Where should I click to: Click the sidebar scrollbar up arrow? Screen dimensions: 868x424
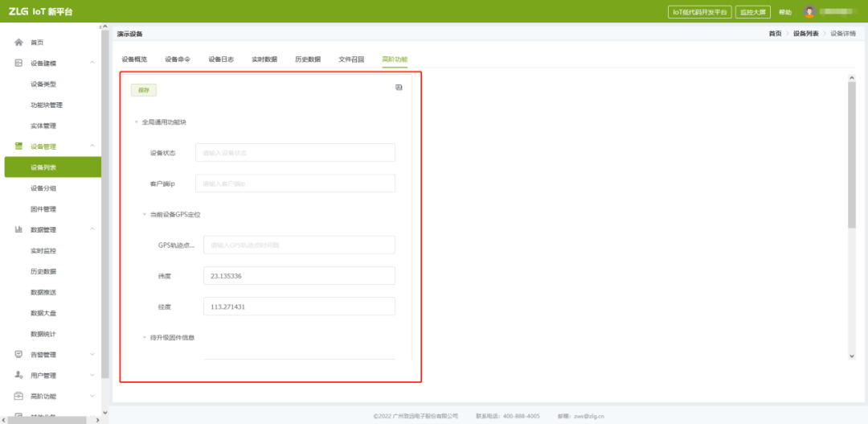105,26
